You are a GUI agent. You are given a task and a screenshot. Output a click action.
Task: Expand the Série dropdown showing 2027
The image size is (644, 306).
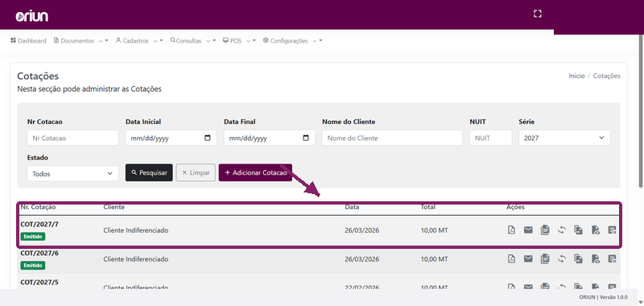pos(564,138)
